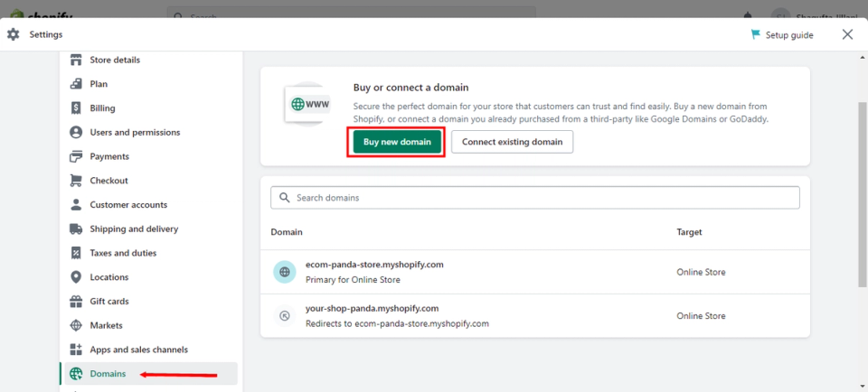Click the scrollbar up arrow

[863, 56]
